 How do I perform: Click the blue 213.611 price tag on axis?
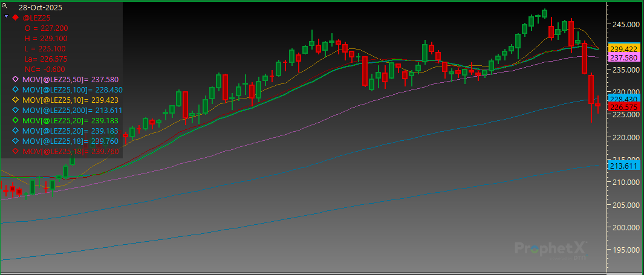[625, 166]
